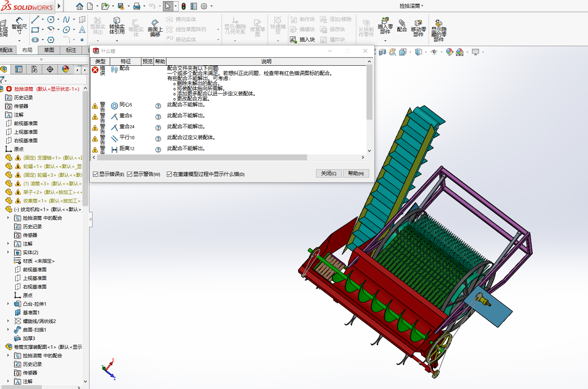
Task: Select the sketch Text tool
Action: 82,30
